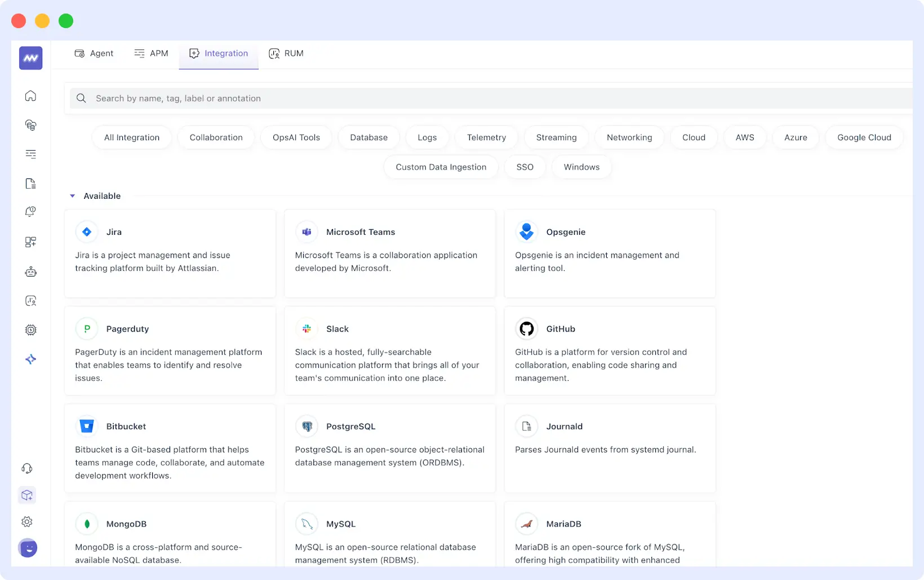Click the Opsgenie title text
The image size is (924, 580).
(566, 232)
